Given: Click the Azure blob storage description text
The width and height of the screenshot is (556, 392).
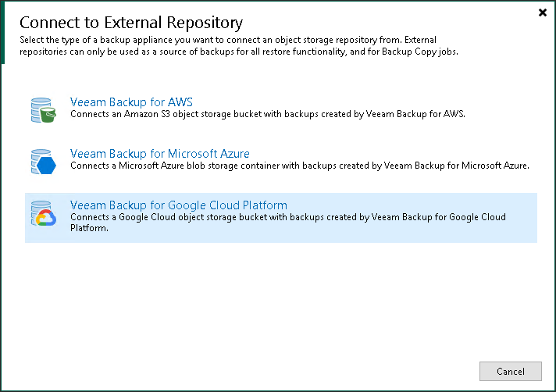Looking at the screenshot, I should tap(300, 166).
